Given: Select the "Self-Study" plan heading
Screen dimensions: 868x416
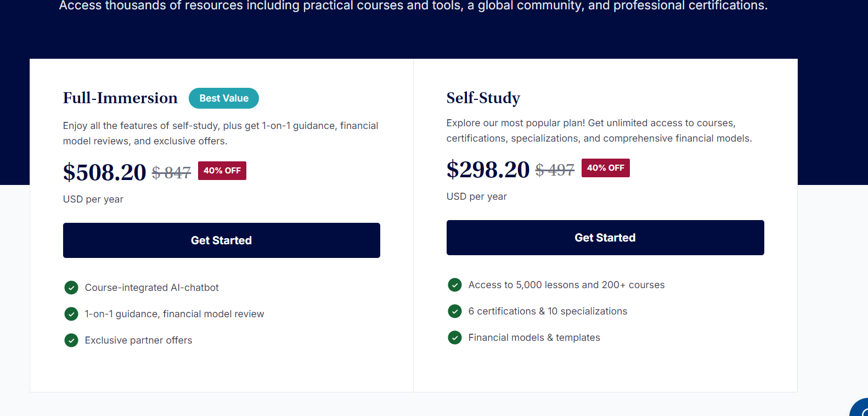Looking at the screenshot, I should (483, 98).
